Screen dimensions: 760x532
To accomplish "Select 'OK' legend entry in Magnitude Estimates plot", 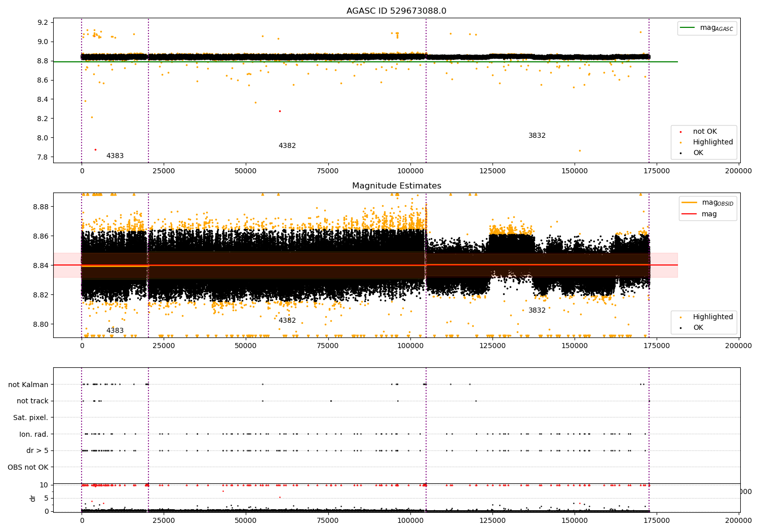I will (x=698, y=328).
